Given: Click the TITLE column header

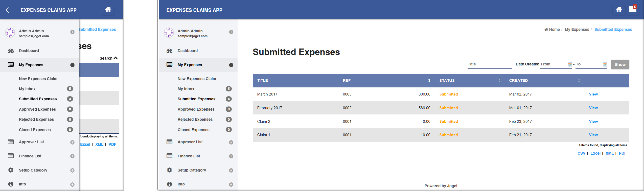Looking at the screenshot, I should click(263, 81).
